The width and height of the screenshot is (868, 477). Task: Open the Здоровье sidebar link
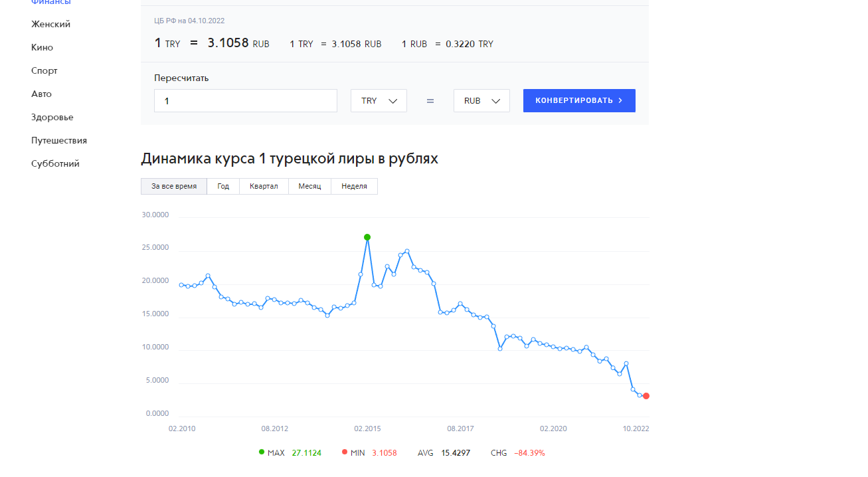click(52, 118)
